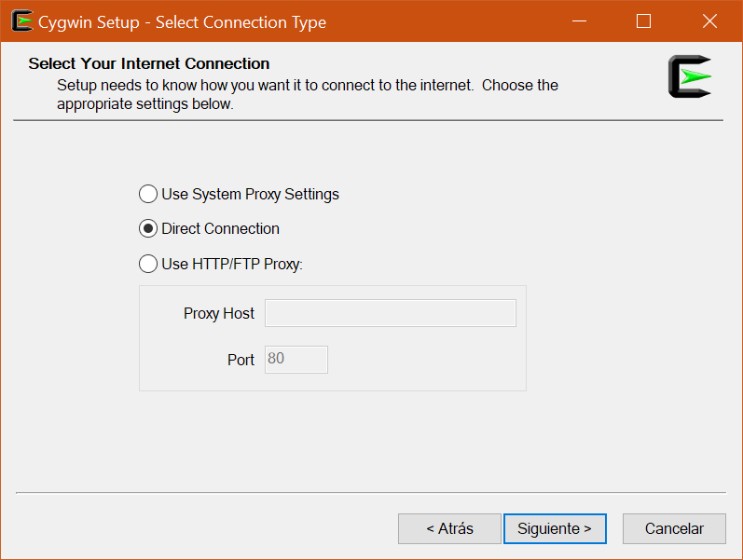Click the Port field showing 80
The height and width of the screenshot is (560, 743).
tap(296, 360)
